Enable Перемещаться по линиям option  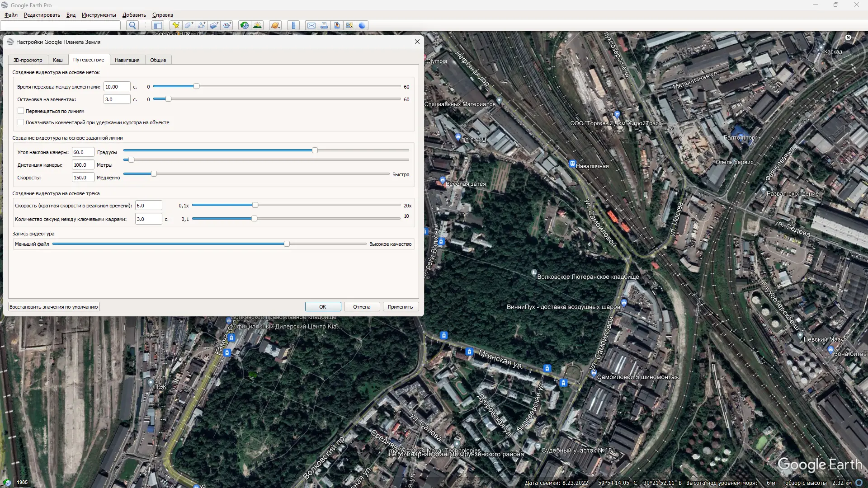pos(21,111)
